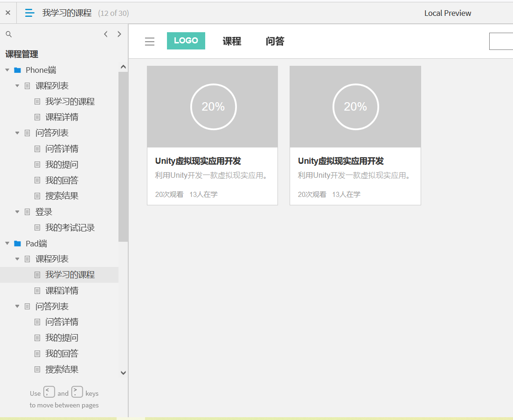Click the 登录 page icon

(28, 212)
